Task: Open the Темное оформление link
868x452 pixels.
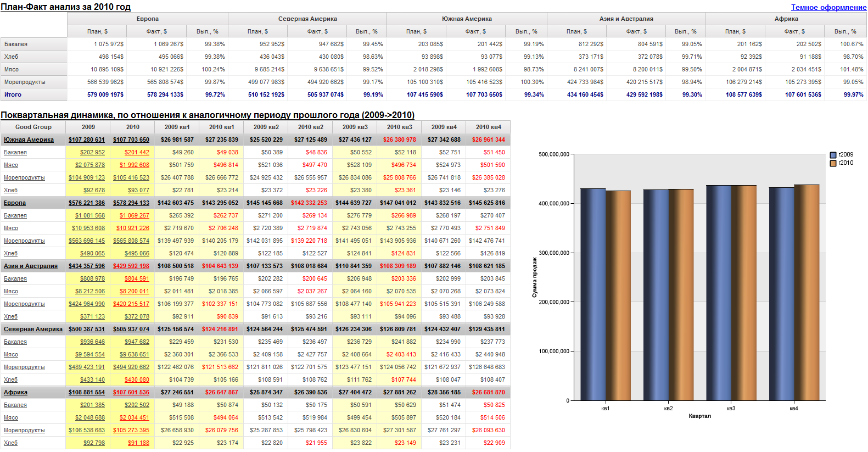Action: (828, 7)
